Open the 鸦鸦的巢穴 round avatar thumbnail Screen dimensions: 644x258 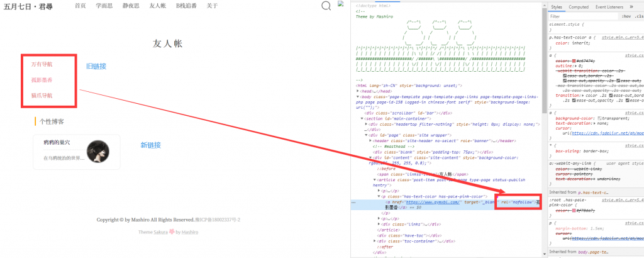pyautogui.click(x=98, y=151)
